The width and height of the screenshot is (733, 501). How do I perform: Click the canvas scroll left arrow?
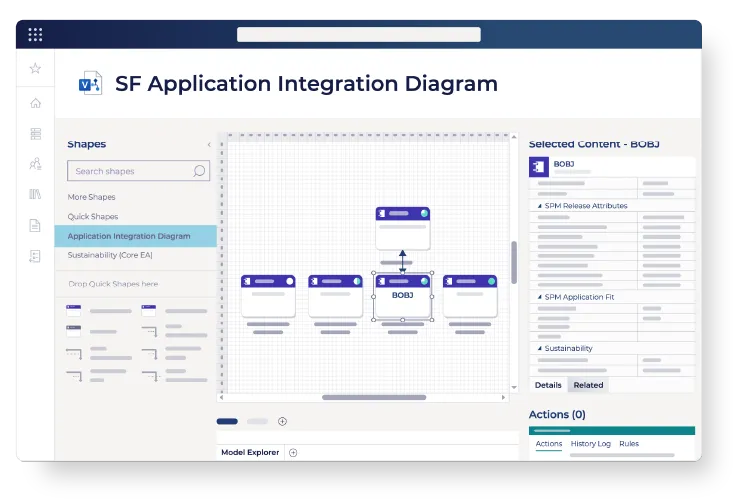click(222, 398)
